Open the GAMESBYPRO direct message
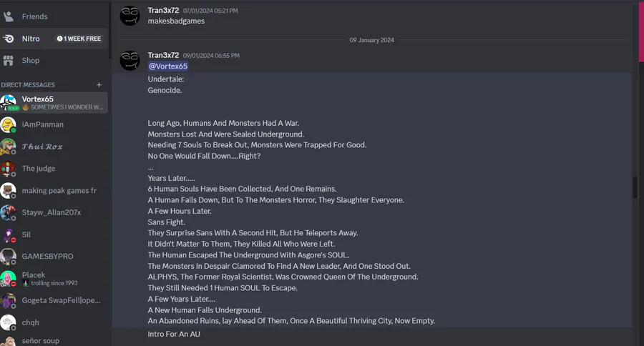 tap(47, 256)
